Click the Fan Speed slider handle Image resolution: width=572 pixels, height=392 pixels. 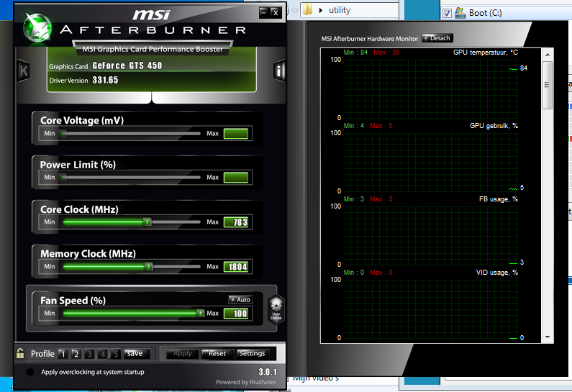pos(200,313)
